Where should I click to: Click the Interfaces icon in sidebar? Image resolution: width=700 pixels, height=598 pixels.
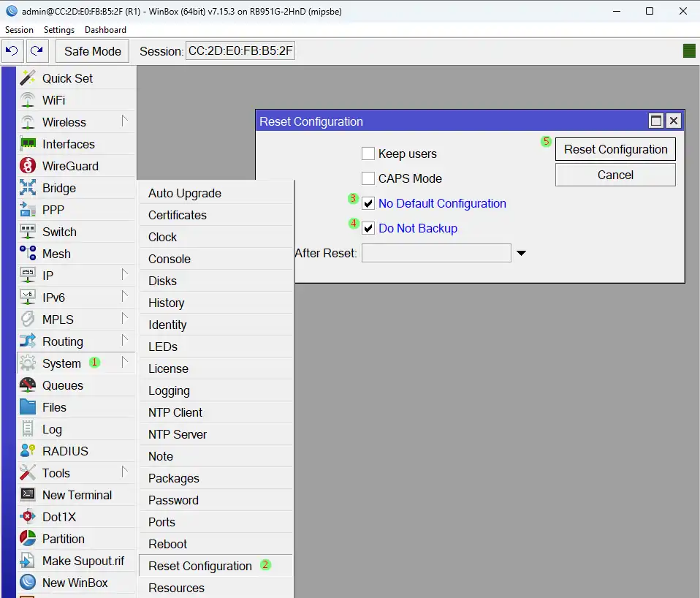click(x=28, y=144)
